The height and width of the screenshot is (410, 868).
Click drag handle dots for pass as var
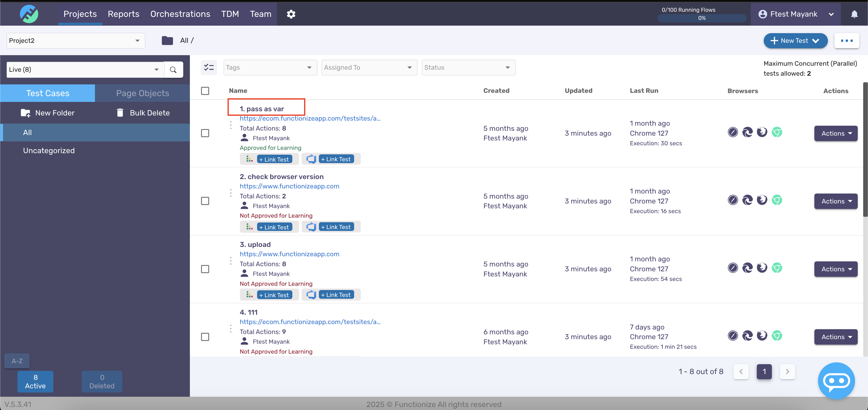click(x=231, y=125)
